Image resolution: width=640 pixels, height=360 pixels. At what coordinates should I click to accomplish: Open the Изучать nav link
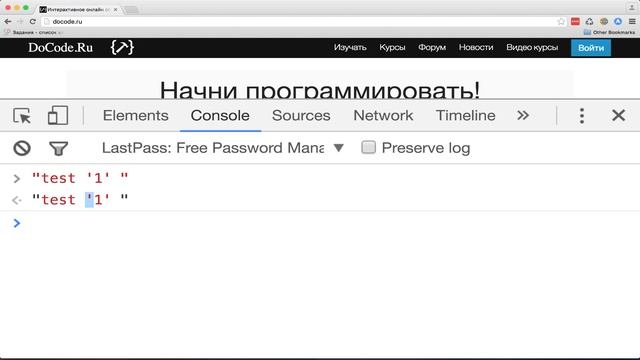tap(350, 47)
